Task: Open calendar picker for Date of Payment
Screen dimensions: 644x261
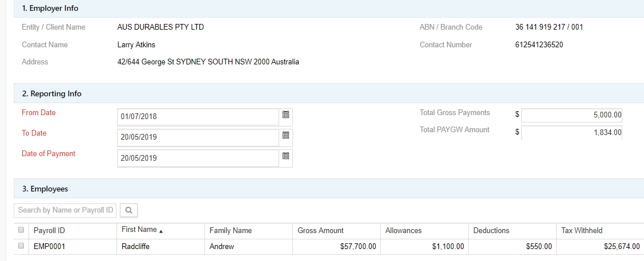Action: (286, 156)
